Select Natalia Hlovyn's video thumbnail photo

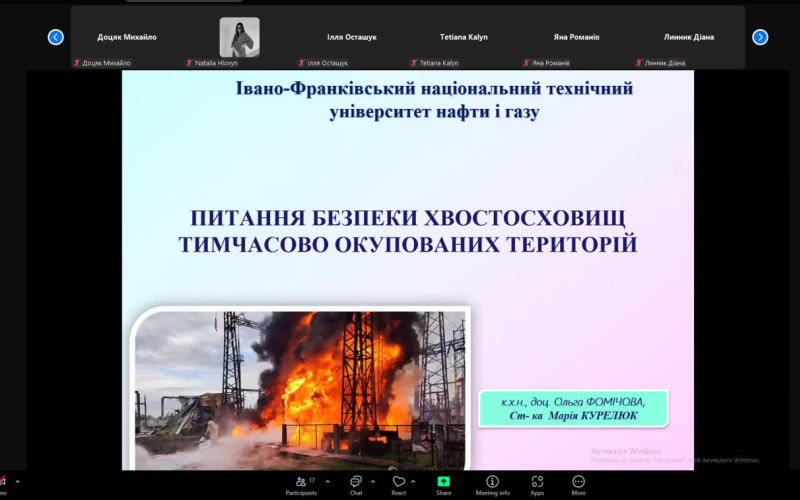pyautogui.click(x=239, y=37)
